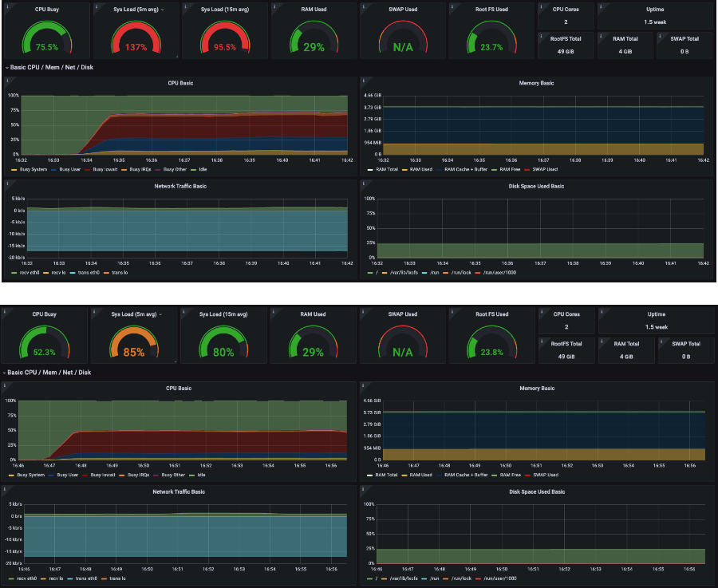Viewport: 718px width, 588px height.
Task: Open CPU Basic panel title menu for 16:32 chart
Action: [x=180, y=83]
